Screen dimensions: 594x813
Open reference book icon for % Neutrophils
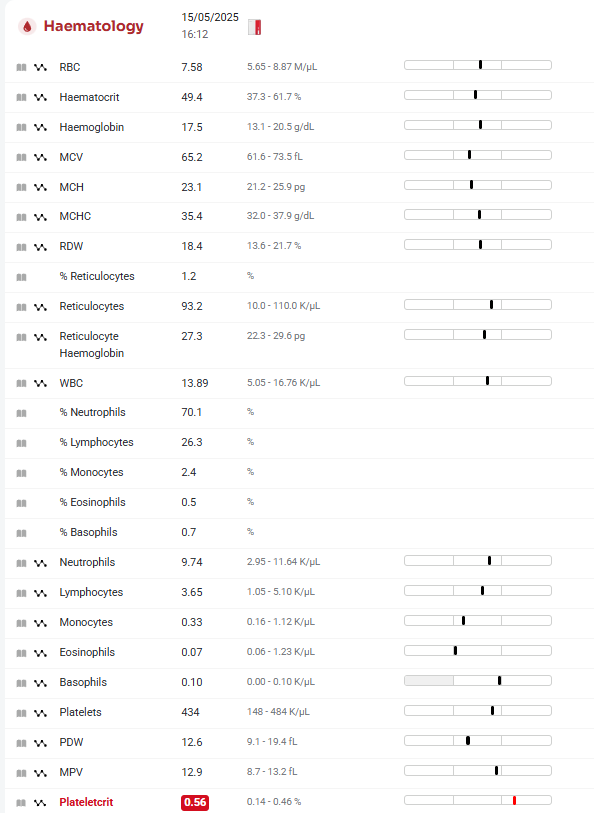pos(21,413)
